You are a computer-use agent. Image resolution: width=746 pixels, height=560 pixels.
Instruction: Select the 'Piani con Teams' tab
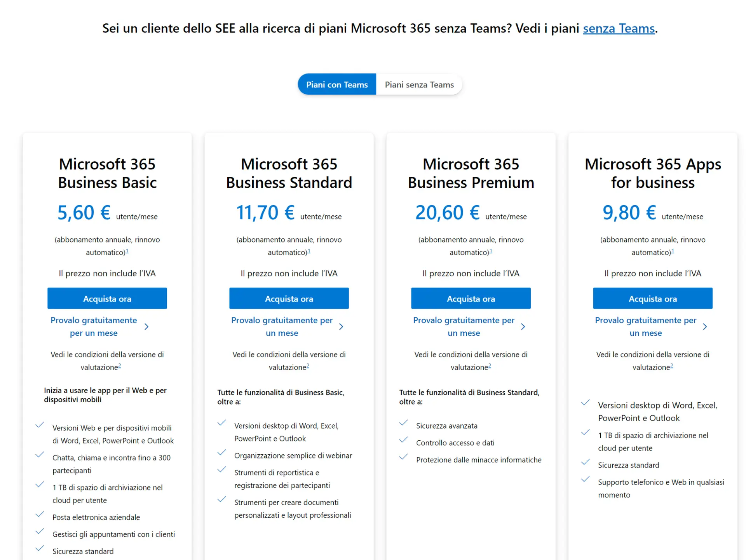(337, 84)
